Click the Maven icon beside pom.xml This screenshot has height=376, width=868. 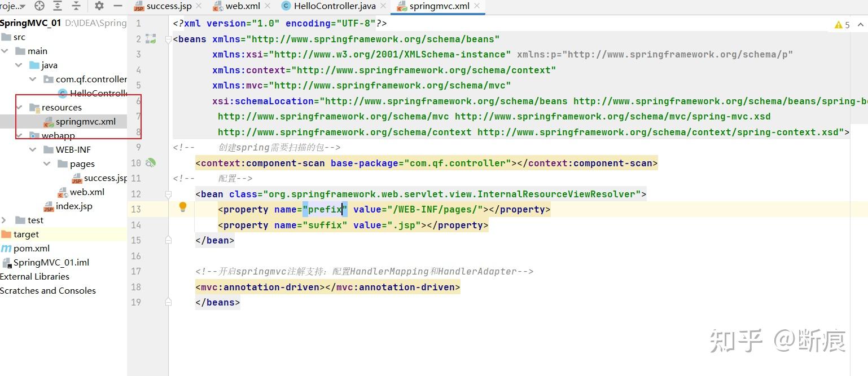point(7,248)
